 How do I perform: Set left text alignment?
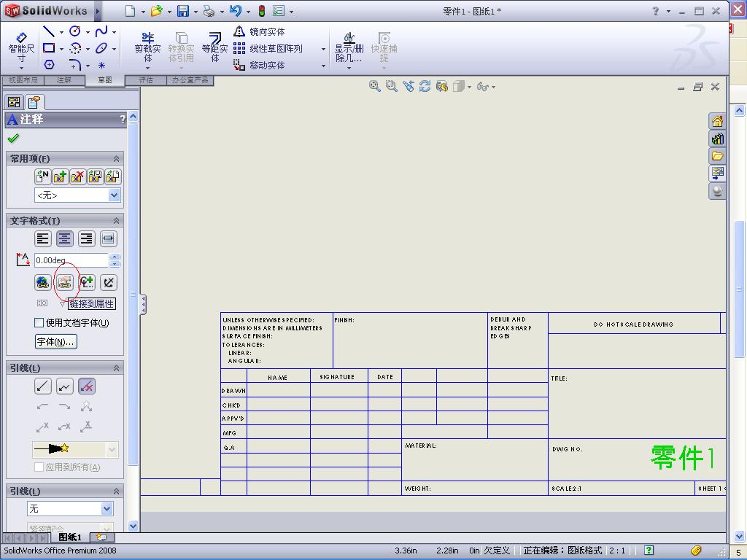point(43,238)
